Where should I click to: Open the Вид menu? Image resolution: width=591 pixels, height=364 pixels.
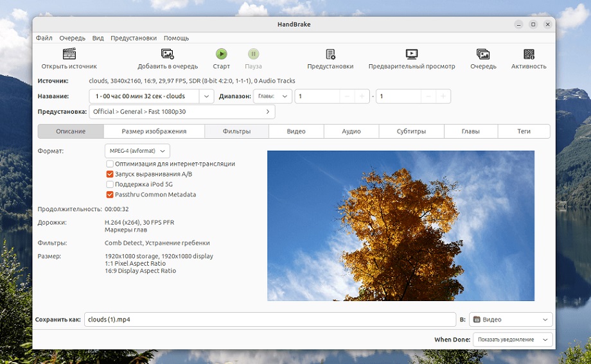98,38
